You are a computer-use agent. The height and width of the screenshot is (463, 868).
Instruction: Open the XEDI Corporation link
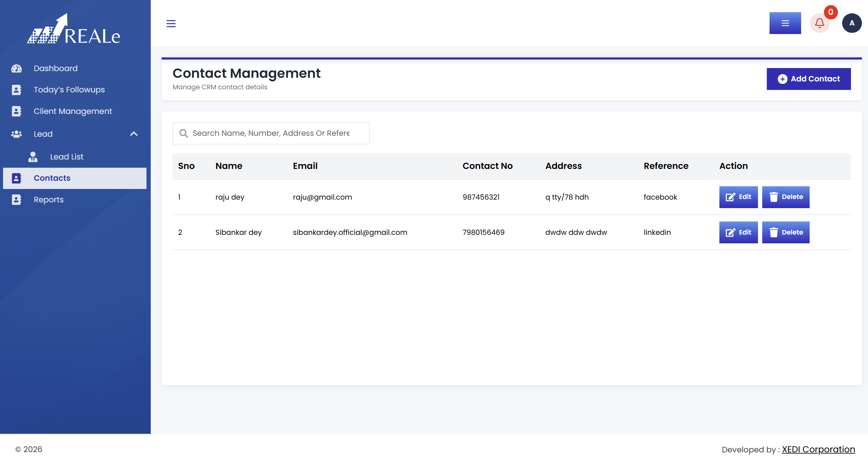pos(818,450)
